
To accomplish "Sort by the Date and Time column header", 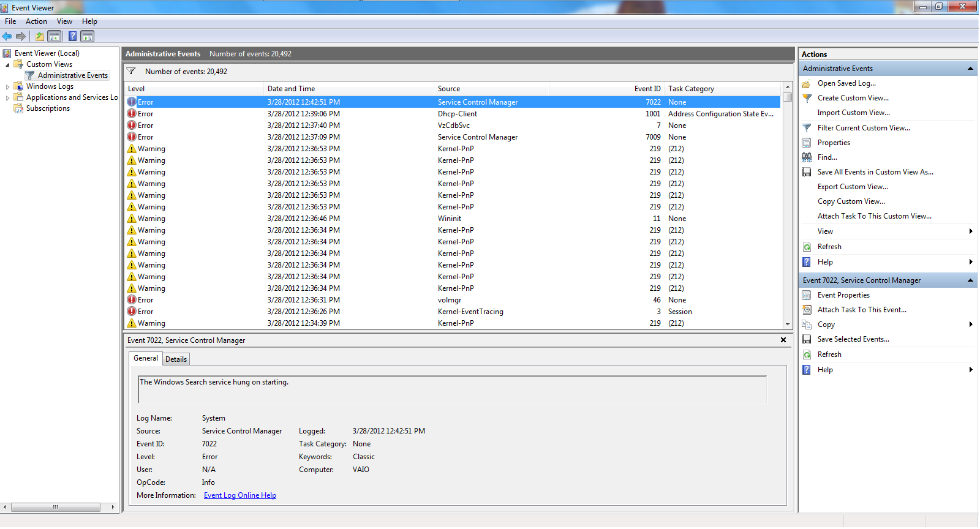I will 349,89.
